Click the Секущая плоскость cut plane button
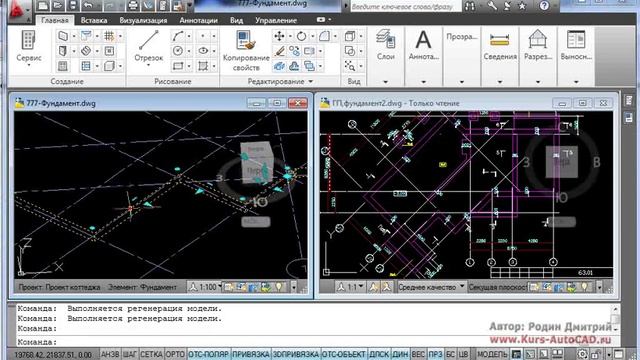 click(x=498, y=287)
